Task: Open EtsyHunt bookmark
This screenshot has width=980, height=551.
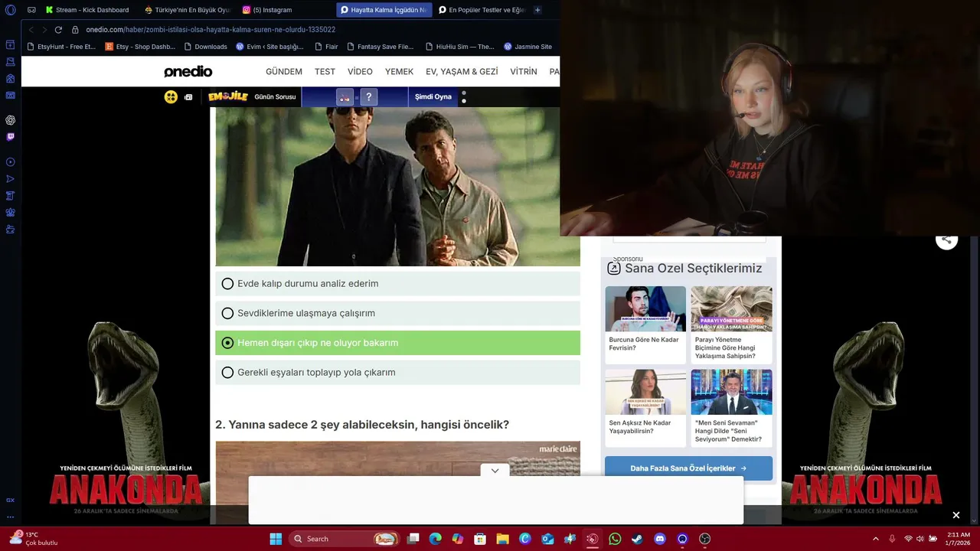Action: (x=61, y=47)
